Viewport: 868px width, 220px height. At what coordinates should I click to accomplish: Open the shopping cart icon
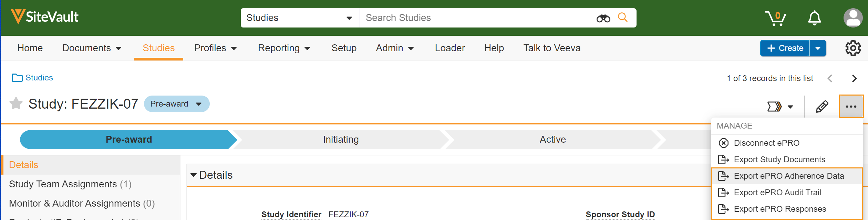click(x=775, y=18)
